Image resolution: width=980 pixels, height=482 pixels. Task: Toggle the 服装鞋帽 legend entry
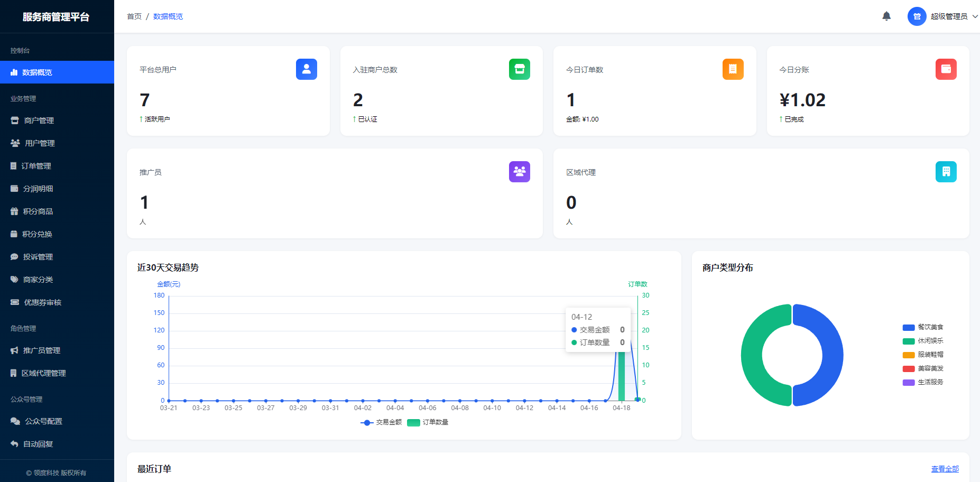click(x=923, y=355)
